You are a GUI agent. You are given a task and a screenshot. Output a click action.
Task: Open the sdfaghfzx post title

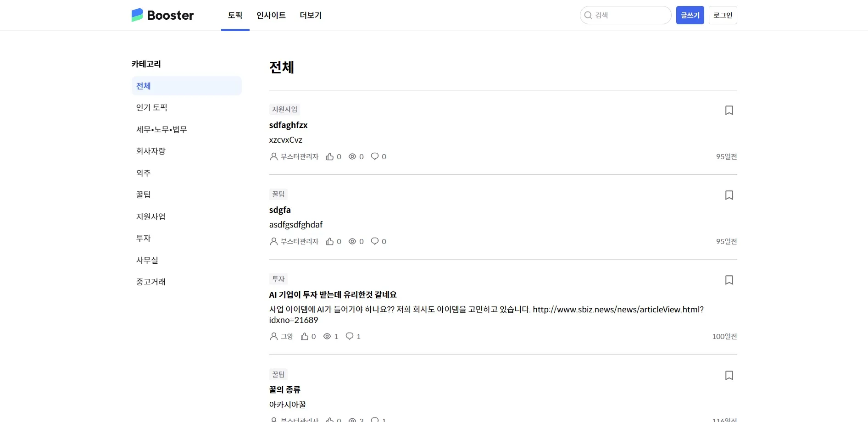click(288, 125)
